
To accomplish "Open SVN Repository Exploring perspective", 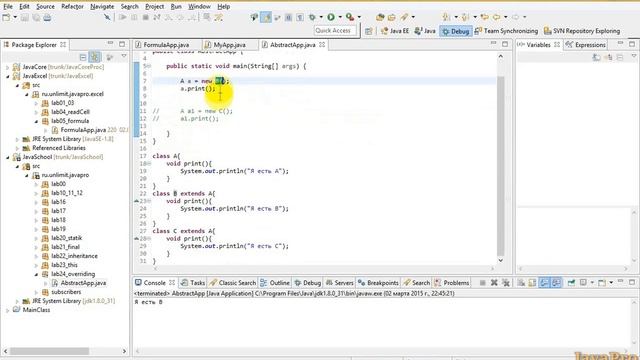I will tap(582, 31).
